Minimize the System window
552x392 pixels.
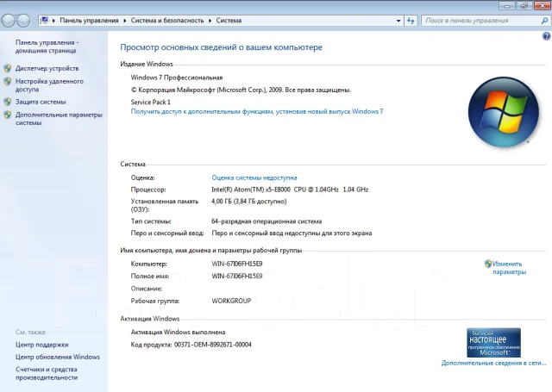point(507,6)
